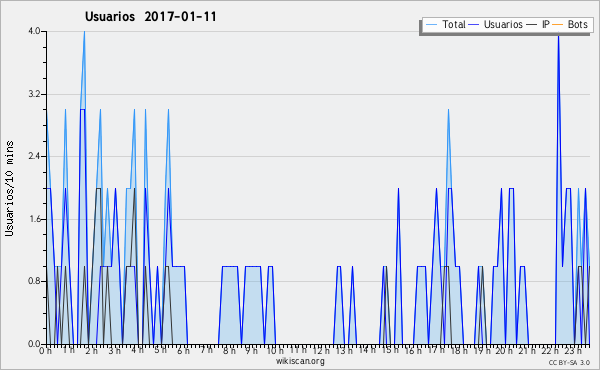Click the '22 h' x-axis label
This screenshot has width=600, height=370.
550,350
